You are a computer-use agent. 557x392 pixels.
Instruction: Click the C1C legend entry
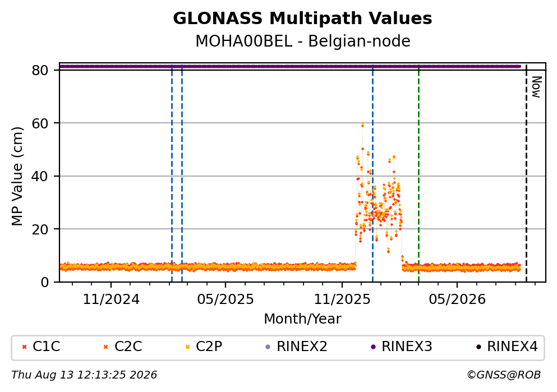coord(41,346)
